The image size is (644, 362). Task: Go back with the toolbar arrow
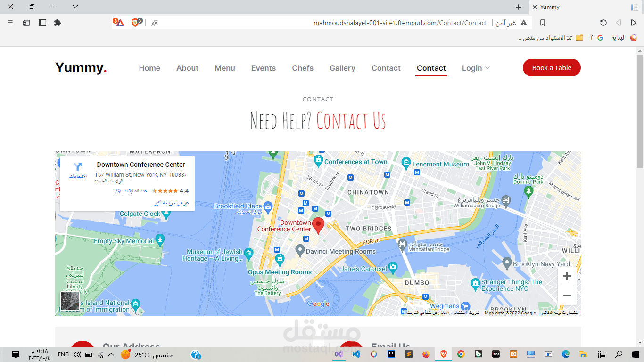633,23
